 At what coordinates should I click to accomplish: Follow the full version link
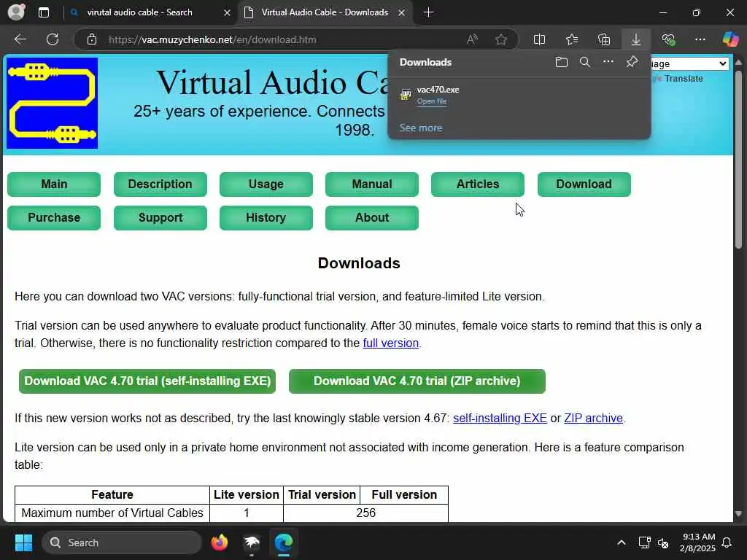pos(391,343)
